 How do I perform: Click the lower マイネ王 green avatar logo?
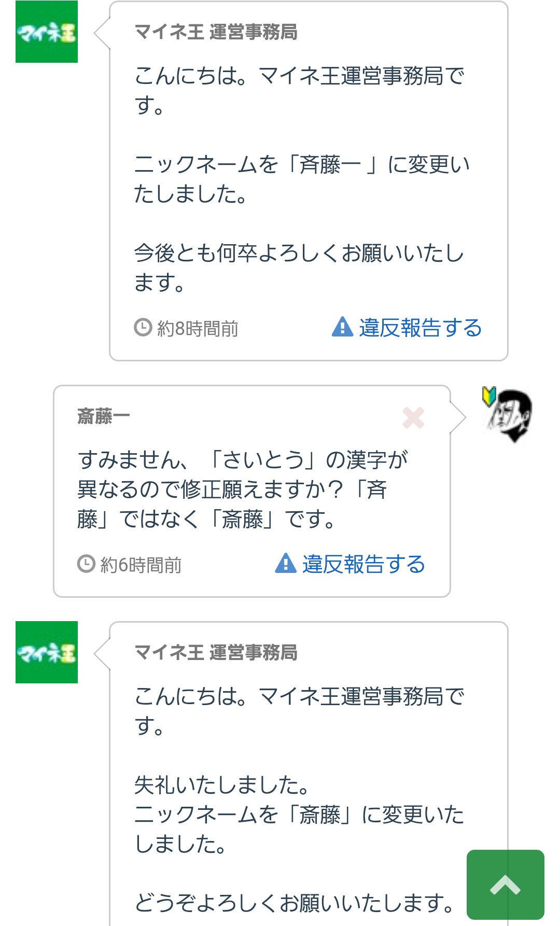(x=47, y=652)
